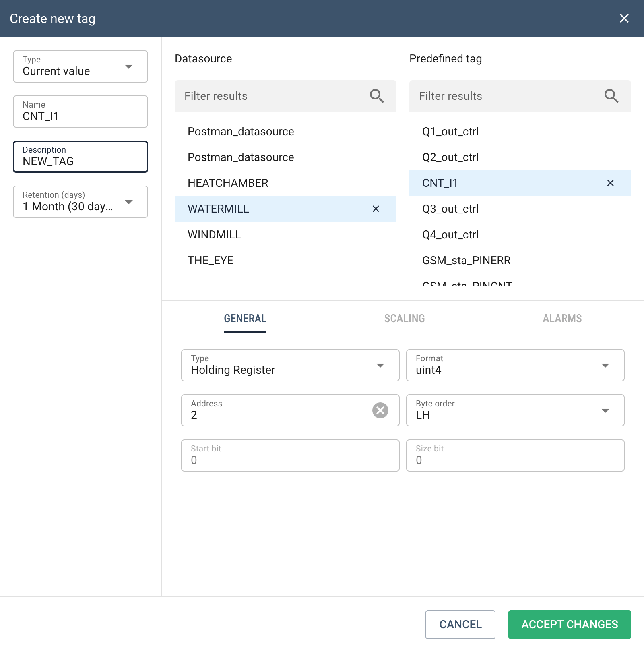Select the GSM_sta_PINERR predefined tag

point(520,261)
